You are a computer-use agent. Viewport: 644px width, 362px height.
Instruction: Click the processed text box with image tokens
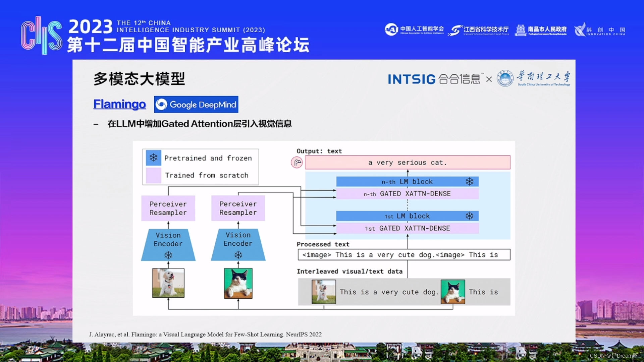(x=404, y=255)
